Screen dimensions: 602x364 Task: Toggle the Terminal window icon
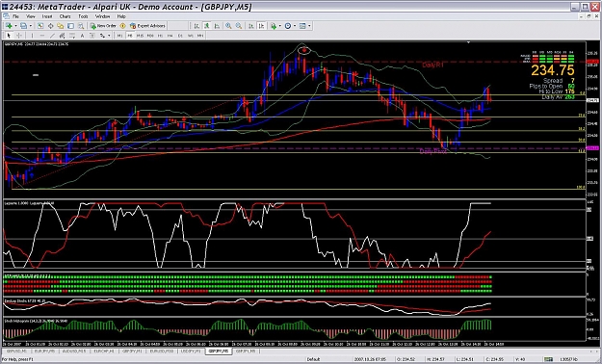pyautogui.click(x=70, y=26)
